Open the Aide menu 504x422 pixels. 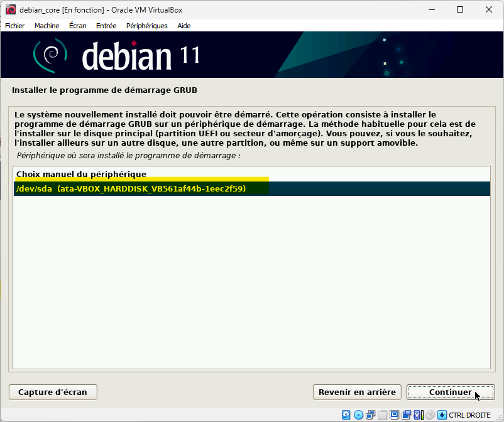tap(184, 26)
